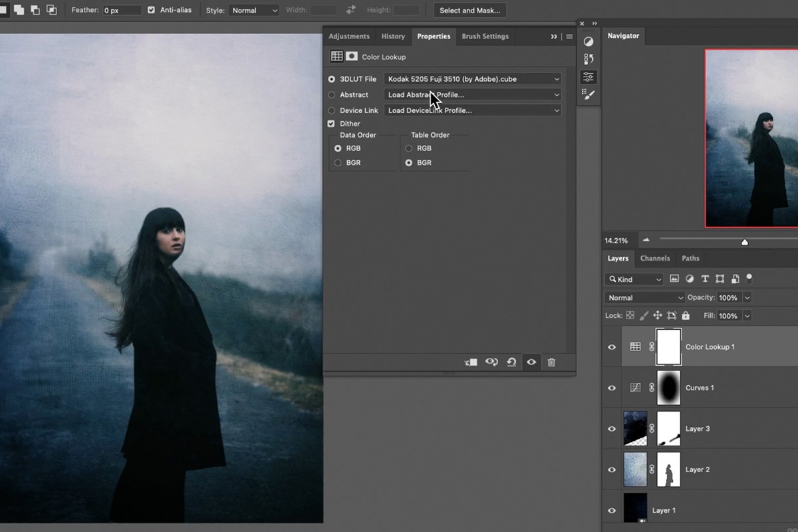
Task: Click the Navigator zoom slider handle
Action: 745,242
